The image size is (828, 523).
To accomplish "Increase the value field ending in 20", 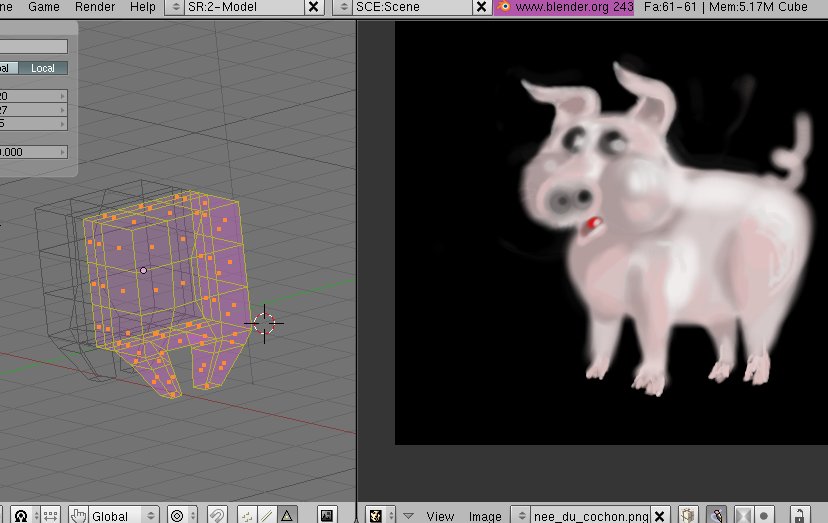I will [x=63, y=96].
